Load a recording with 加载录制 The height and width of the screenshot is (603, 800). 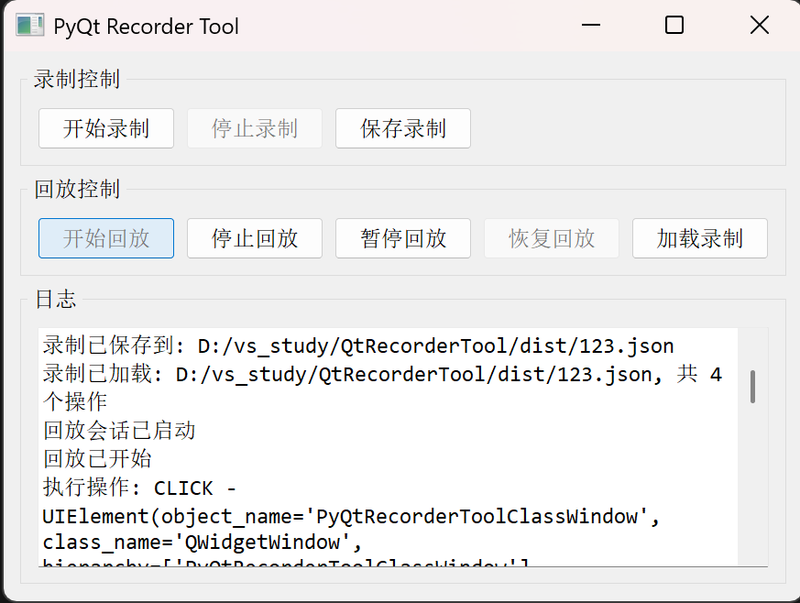tap(699, 238)
